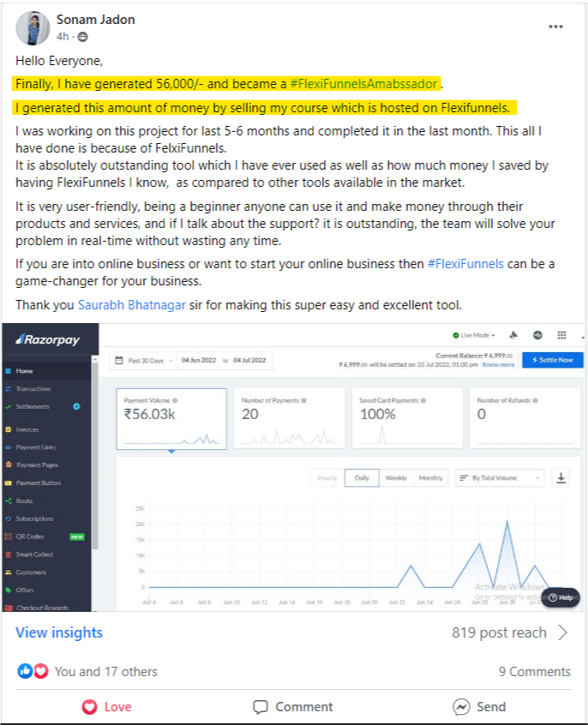Switch chart to Weekly view
Screen dimensions: 588x725
tap(396, 477)
